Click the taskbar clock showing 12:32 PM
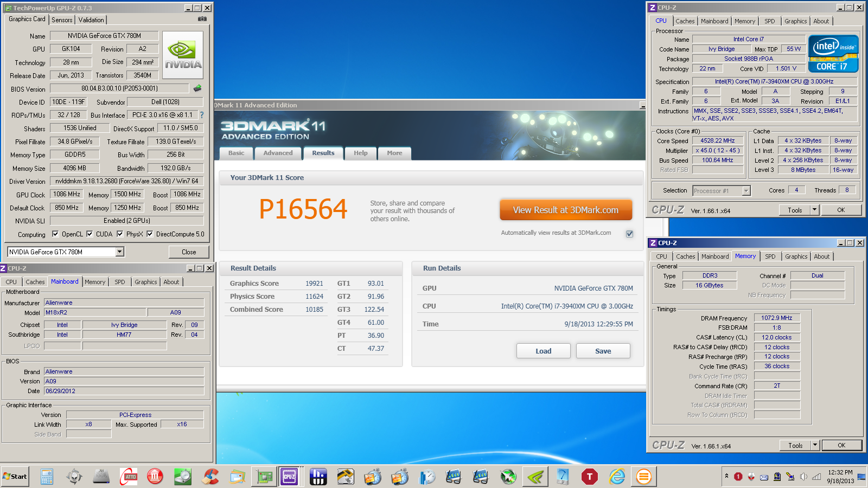The height and width of the screenshot is (488, 868). pos(840,472)
